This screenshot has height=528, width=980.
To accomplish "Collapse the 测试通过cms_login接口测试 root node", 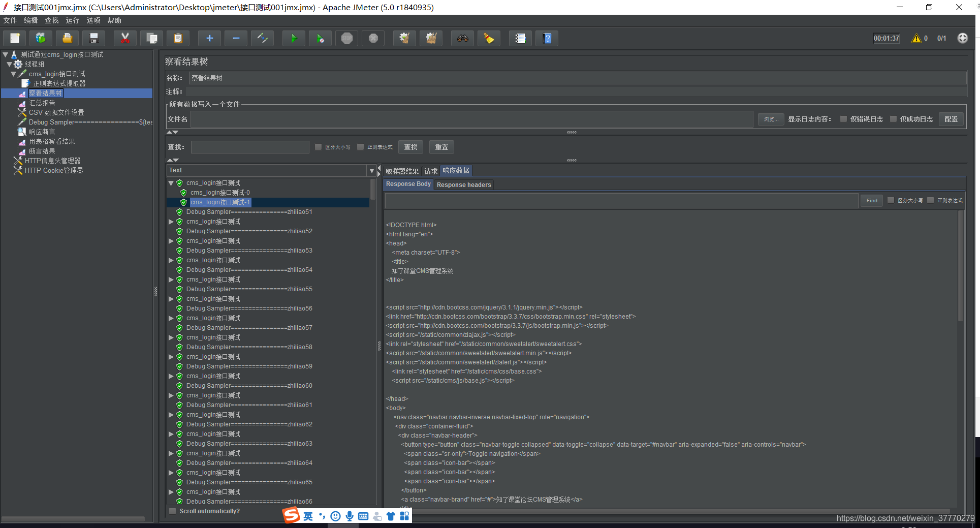I will click(x=5, y=54).
